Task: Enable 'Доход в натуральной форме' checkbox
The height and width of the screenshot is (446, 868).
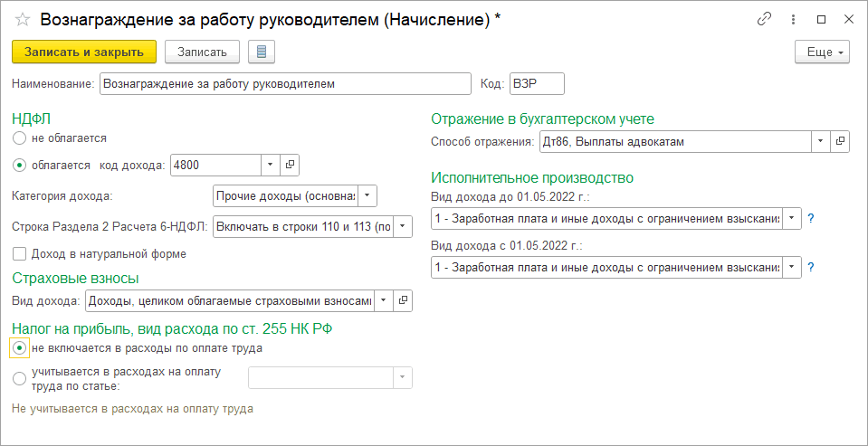Action: click(19, 254)
